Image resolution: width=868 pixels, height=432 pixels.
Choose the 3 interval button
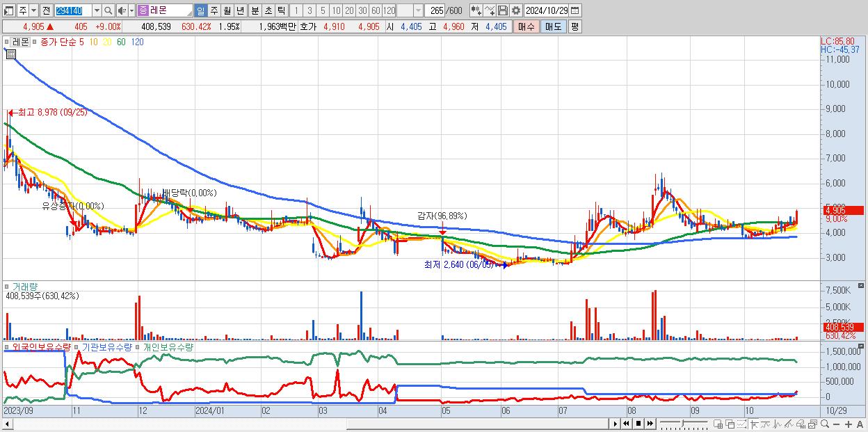click(x=310, y=10)
